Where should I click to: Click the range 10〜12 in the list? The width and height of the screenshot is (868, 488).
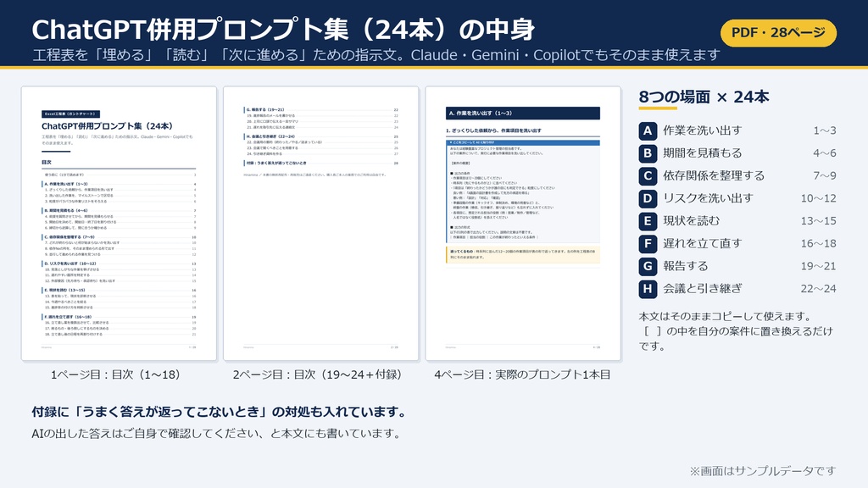(818, 198)
